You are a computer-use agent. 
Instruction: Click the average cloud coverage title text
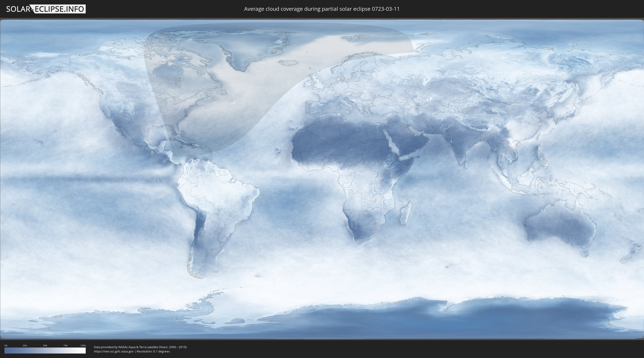coord(321,9)
